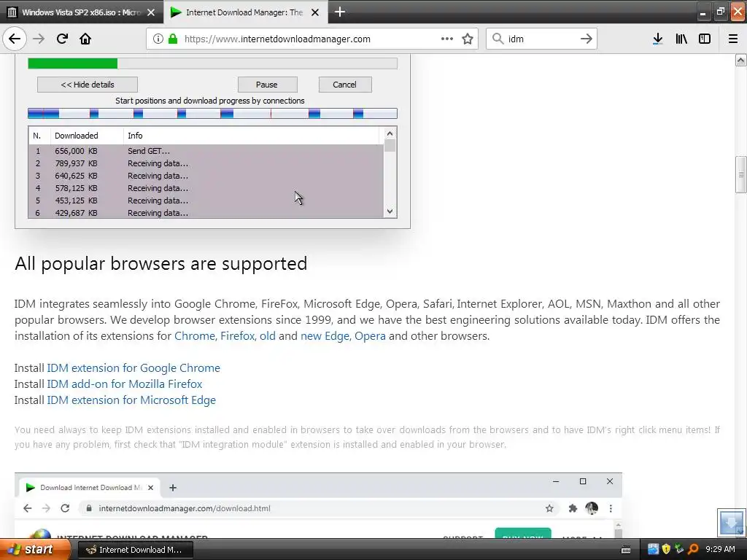This screenshot has width=747, height=560.
Task: Click the green download progress bar
Action: coord(212,63)
